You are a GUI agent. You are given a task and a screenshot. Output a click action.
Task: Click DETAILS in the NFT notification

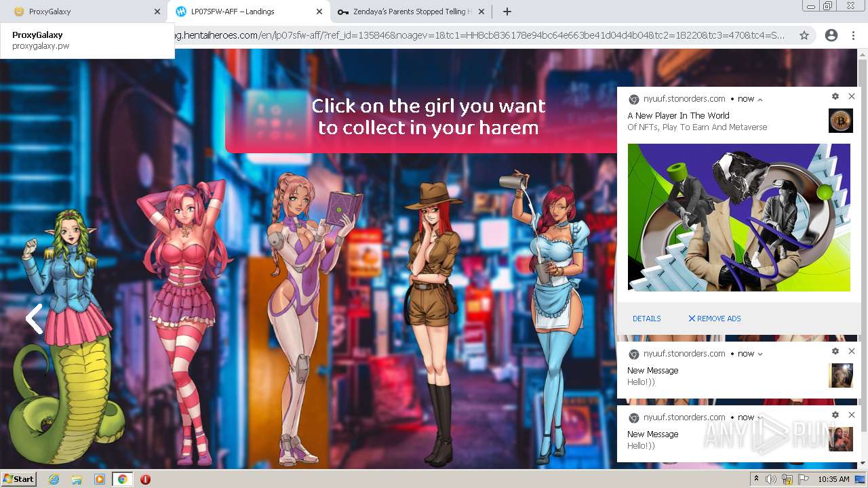coord(647,319)
